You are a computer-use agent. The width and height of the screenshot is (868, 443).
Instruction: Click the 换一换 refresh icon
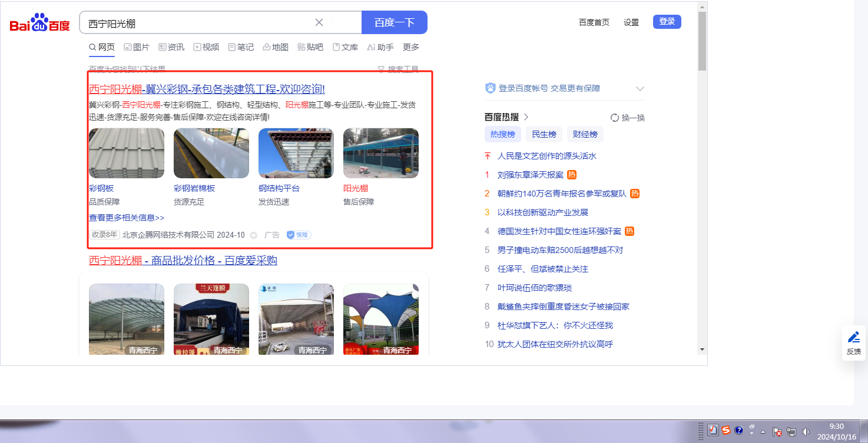[615, 118]
